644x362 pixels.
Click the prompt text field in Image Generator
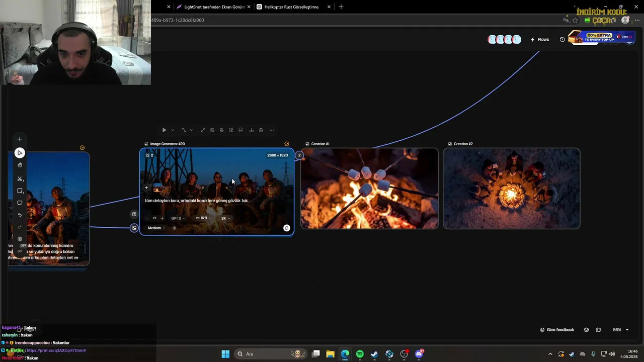196,201
